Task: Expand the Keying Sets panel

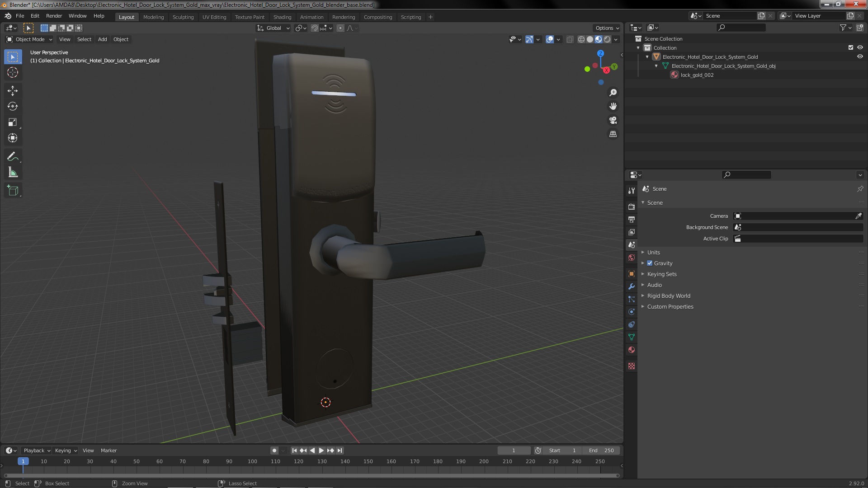Action: coord(662,274)
